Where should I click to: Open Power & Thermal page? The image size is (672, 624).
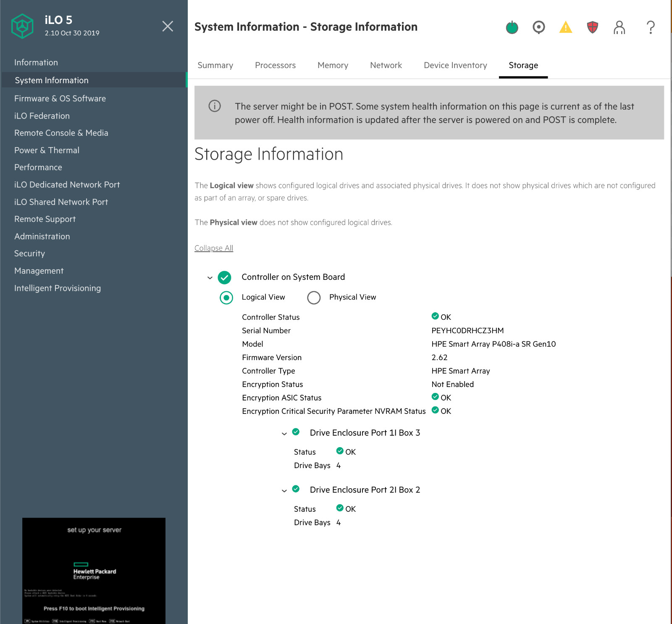[47, 150]
